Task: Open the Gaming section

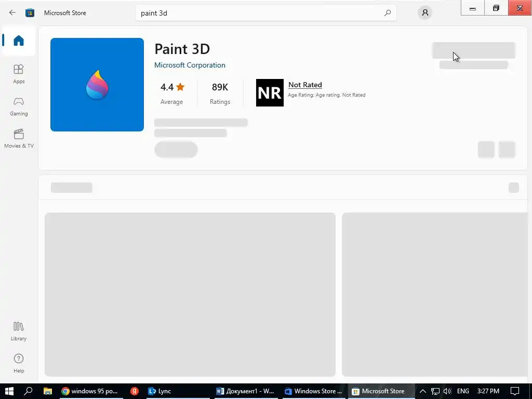Action: click(x=19, y=107)
